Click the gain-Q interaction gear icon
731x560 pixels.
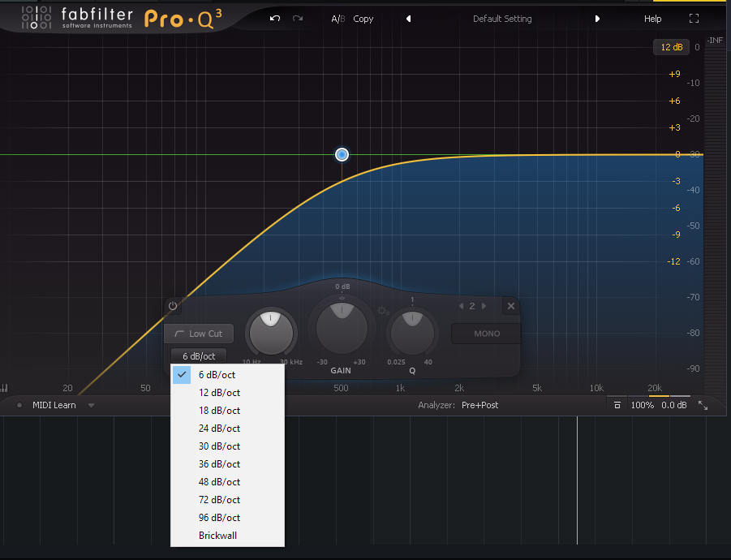(x=383, y=311)
